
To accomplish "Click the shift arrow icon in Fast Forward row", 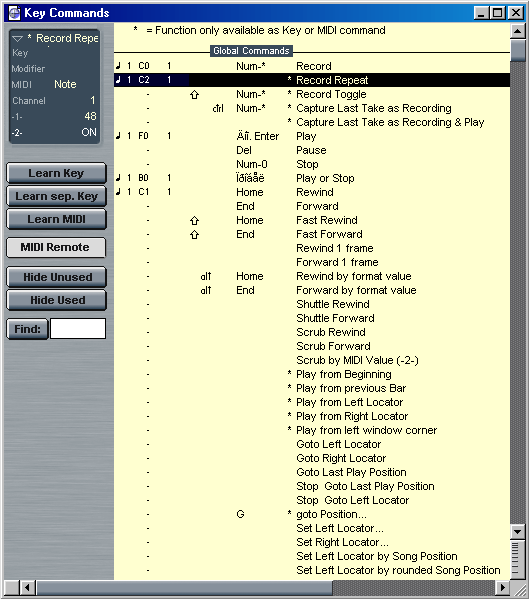I will (x=194, y=235).
